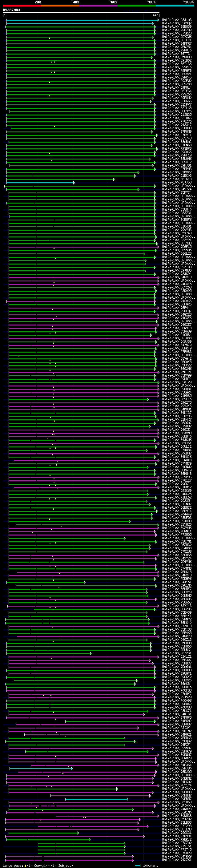Select hit UniRef100_B2YHZ6
Screen dimensions: 197x868
click(x=177, y=525)
